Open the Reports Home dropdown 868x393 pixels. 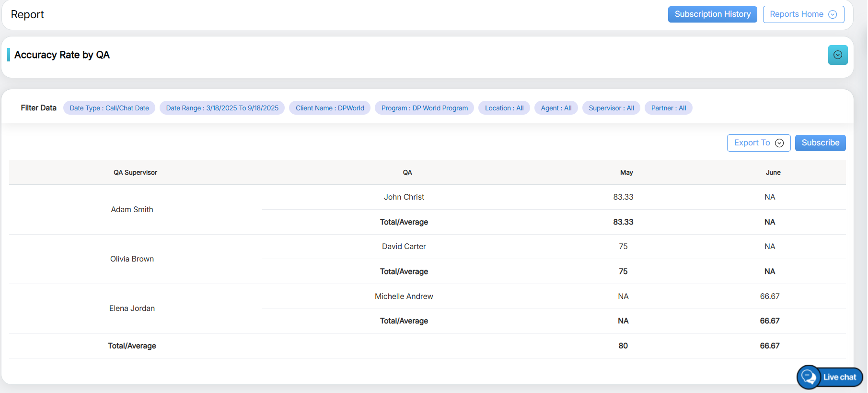(803, 14)
